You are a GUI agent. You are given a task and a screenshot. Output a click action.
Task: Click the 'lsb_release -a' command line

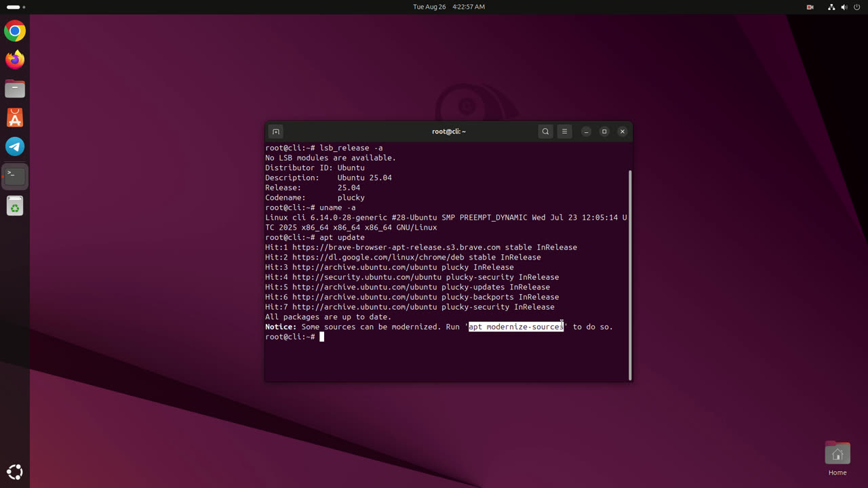[324, 148]
